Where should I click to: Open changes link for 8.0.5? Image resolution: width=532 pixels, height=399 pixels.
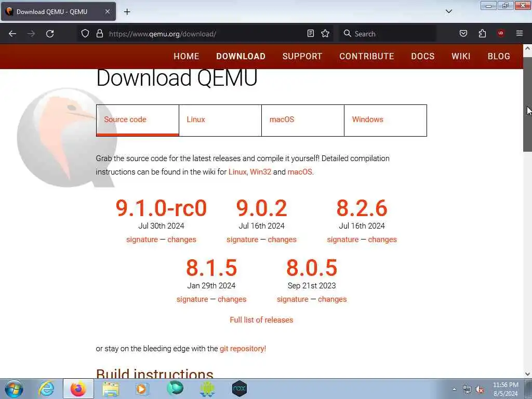click(332, 299)
